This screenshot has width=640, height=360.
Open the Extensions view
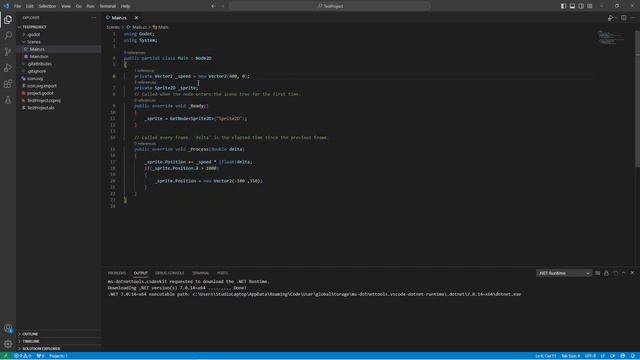(x=8, y=84)
